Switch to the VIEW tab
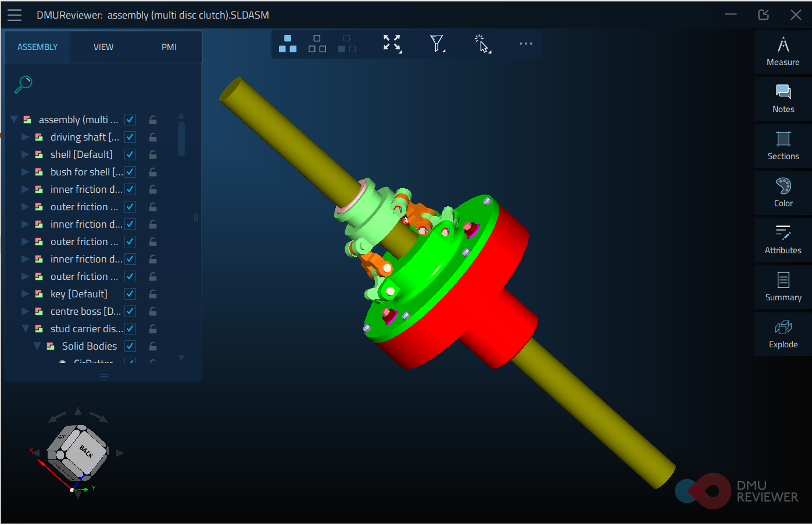Image resolution: width=812 pixels, height=525 pixels. 103,47
